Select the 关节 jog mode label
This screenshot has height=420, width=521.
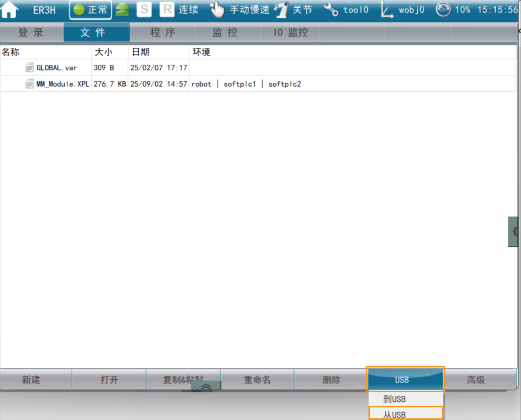point(303,10)
